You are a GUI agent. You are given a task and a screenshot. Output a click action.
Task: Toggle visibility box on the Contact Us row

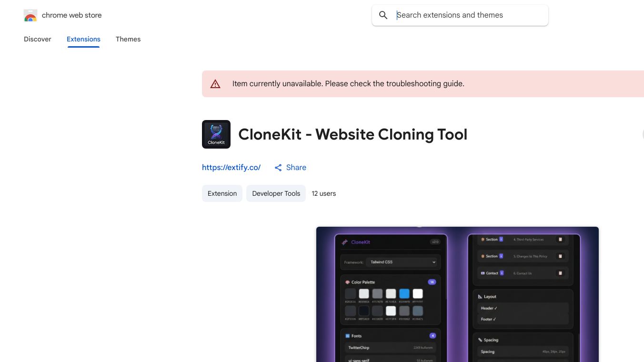561,273
